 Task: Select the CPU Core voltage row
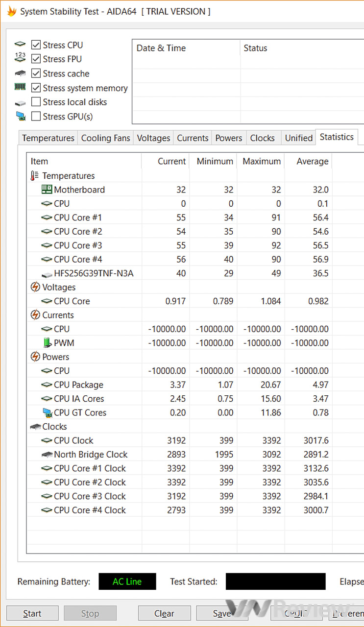pyautogui.click(x=195, y=301)
